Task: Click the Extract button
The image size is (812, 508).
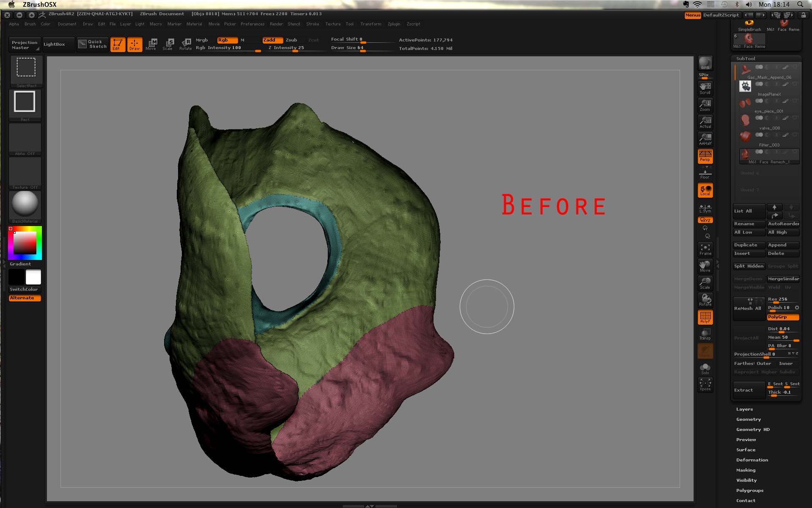Action: [749, 390]
